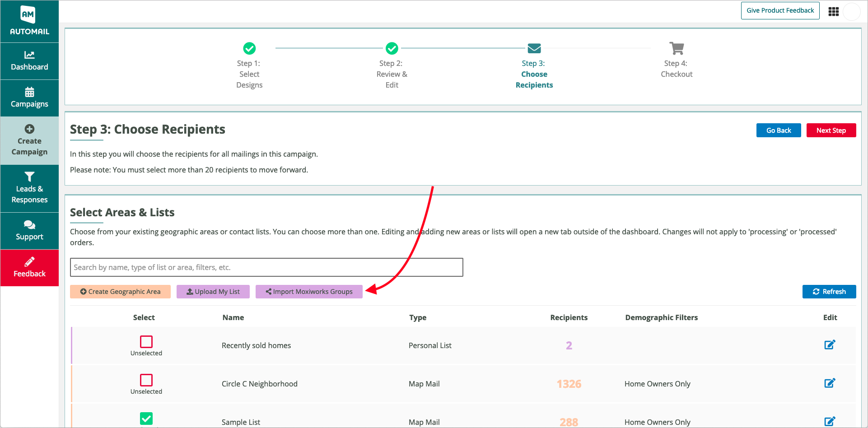868x428 pixels.
Task: Open the user profile avatar circle
Action: pos(852,12)
